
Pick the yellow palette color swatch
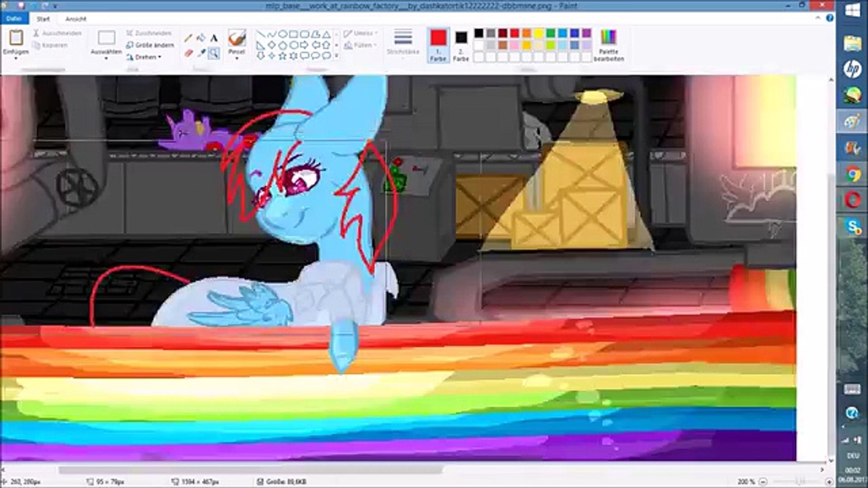pos(538,33)
